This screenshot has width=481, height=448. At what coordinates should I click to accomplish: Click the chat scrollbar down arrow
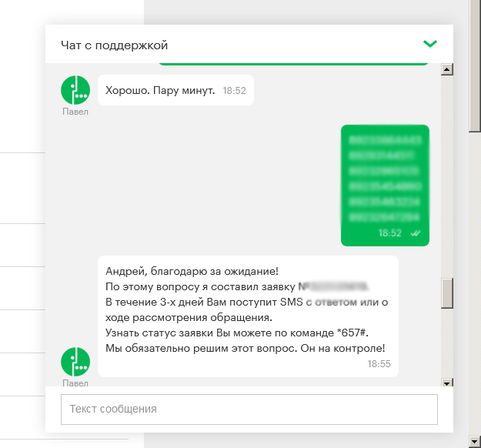coord(447,383)
